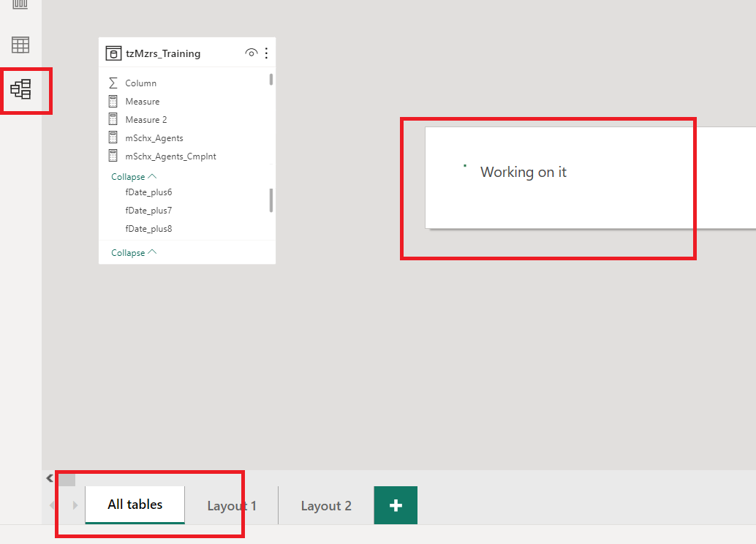Click the horizontal scrollbar thumb
The width and height of the screenshot is (756, 544).
(x=67, y=480)
